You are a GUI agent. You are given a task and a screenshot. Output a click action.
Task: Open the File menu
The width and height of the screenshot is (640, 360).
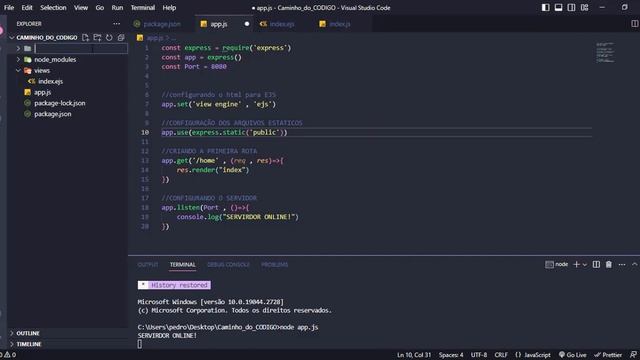pos(9,7)
